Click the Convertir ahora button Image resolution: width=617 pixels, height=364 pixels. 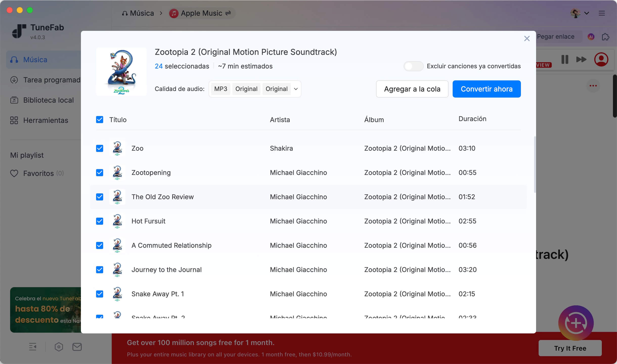coord(486,89)
